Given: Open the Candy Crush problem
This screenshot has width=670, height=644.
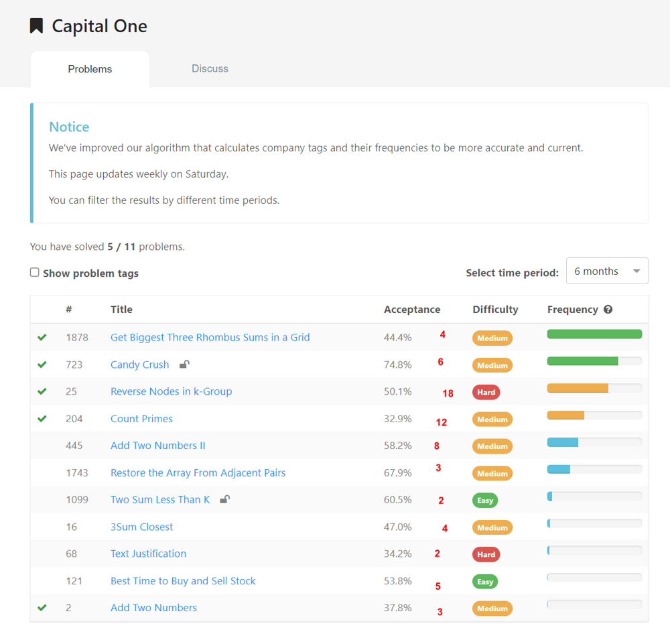Looking at the screenshot, I should pos(140,365).
